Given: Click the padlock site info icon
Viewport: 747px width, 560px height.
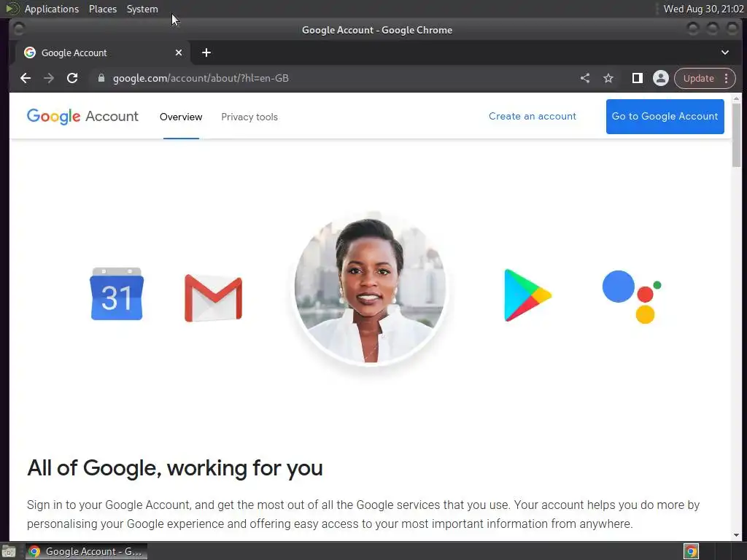Looking at the screenshot, I should coord(101,78).
